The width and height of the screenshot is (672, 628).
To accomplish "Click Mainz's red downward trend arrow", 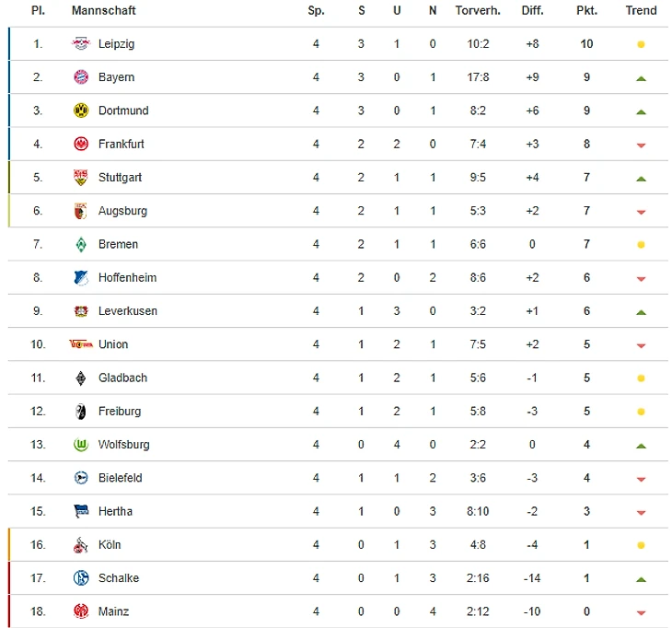I will (x=641, y=612).
